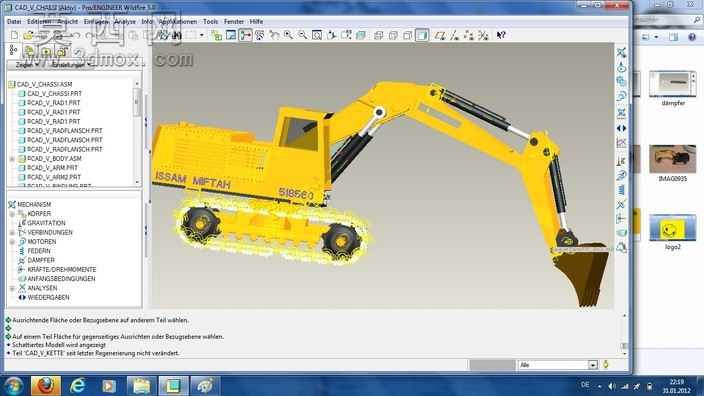
Task: Open the Tools menu
Action: [x=210, y=22]
